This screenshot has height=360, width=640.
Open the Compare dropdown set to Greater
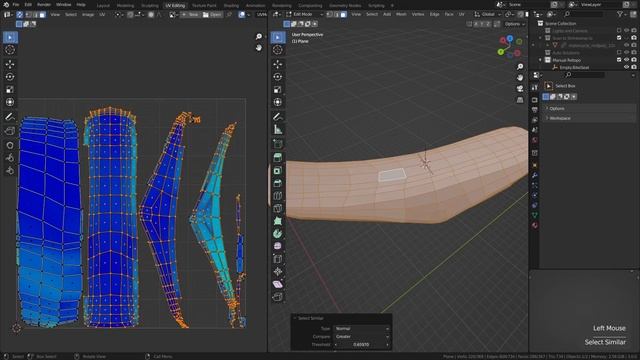[362, 337]
